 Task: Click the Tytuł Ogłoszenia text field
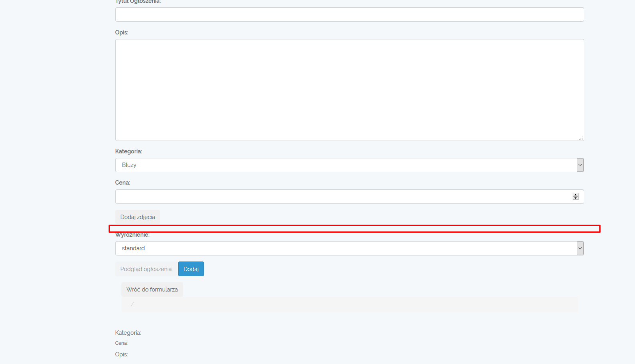349,14
